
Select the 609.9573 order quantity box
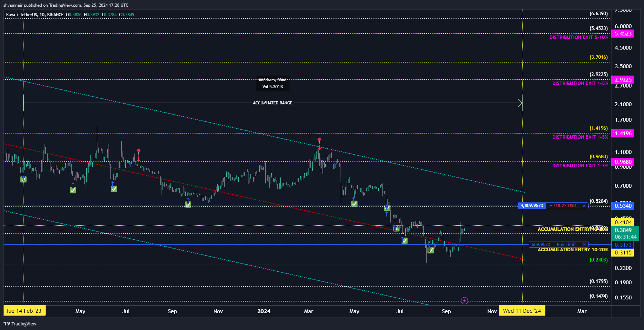541,245
